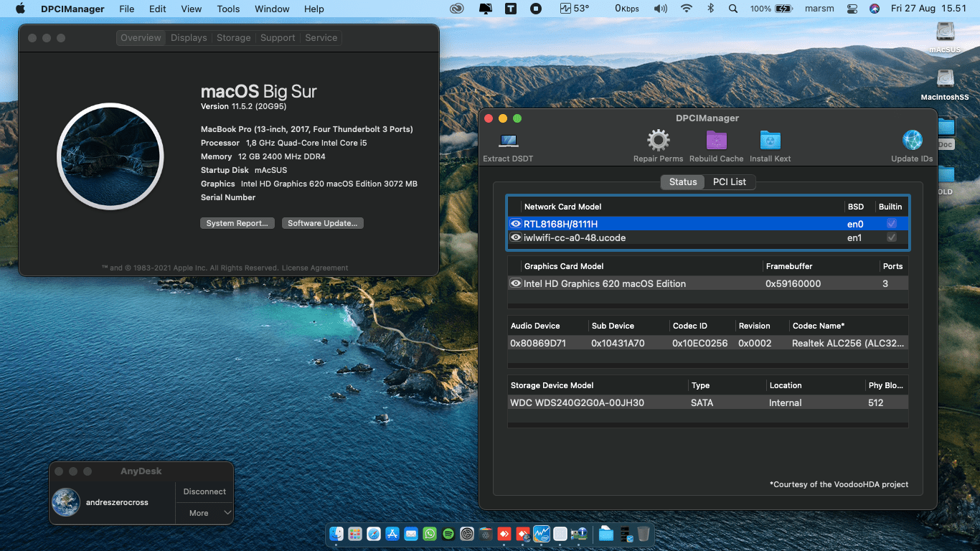
Task: Open Finder from the dock
Action: (x=336, y=534)
